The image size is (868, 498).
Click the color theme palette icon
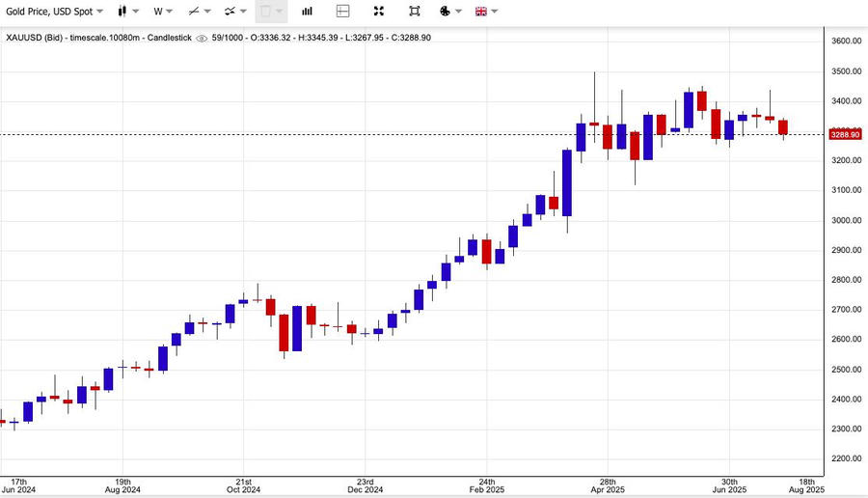coord(445,12)
